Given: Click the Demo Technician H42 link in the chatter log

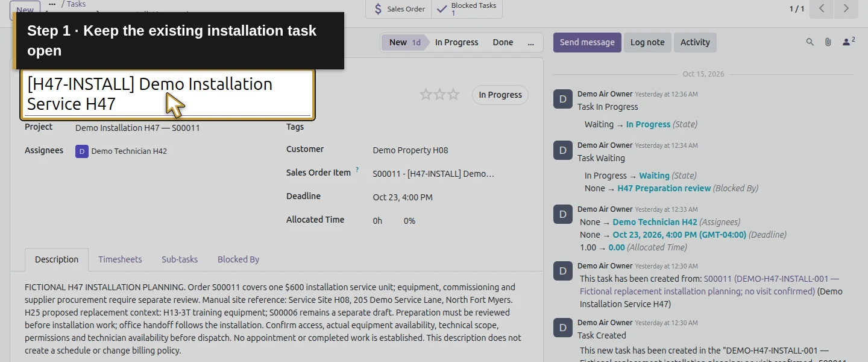Looking at the screenshot, I should click(655, 222).
